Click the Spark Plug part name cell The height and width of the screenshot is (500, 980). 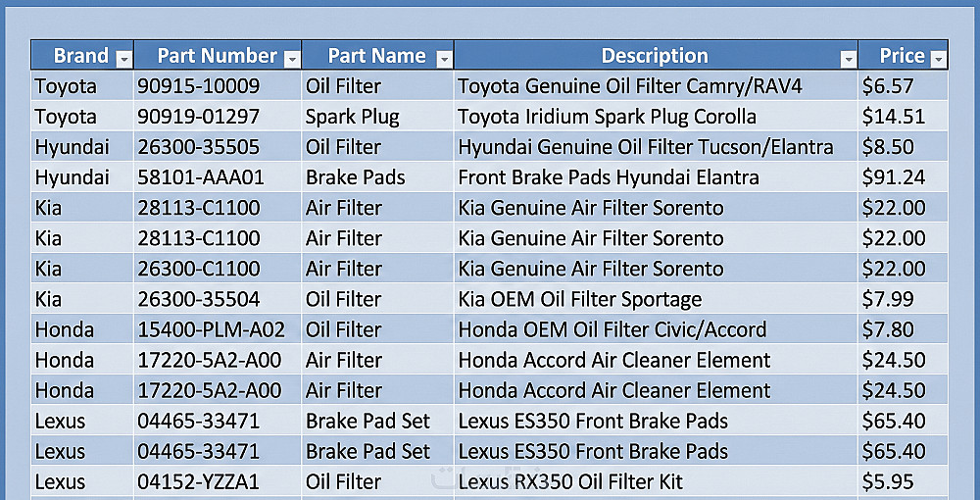click(x=352, y=117)
